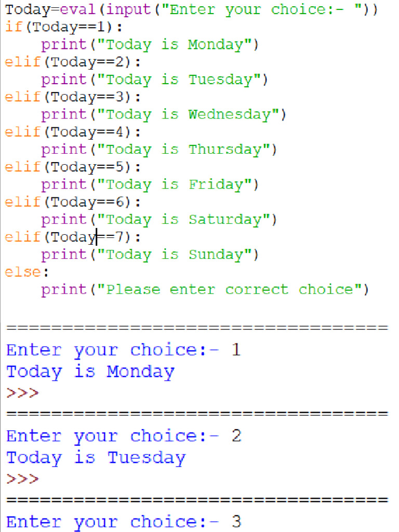Click the print "Today is Monday" statement
399x532 pixels.
coord(150,45)
